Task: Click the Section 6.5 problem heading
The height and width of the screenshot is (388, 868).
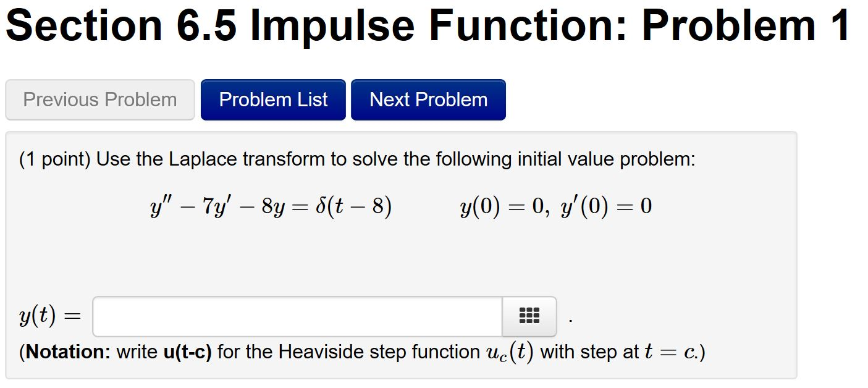Action: tap(426, 25)
